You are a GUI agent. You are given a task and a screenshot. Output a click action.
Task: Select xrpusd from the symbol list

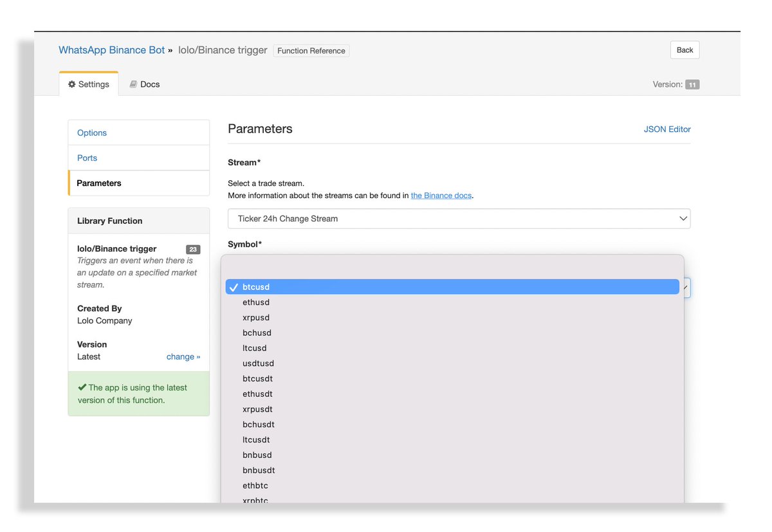click(x=452, y=318)
